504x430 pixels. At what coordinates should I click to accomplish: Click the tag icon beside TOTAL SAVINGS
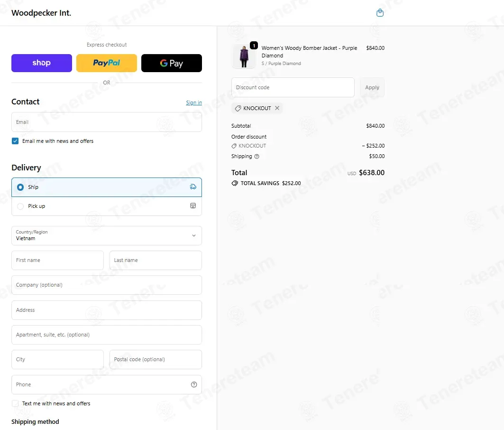tap(235, 183)
